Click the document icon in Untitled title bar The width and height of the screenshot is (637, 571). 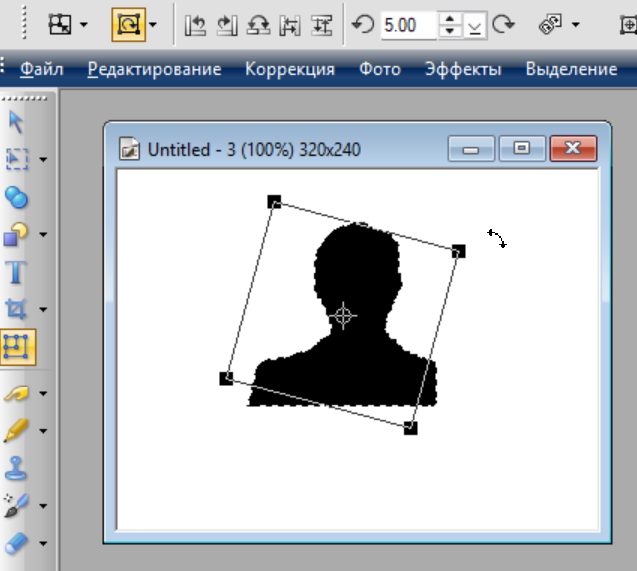point(130,149)
